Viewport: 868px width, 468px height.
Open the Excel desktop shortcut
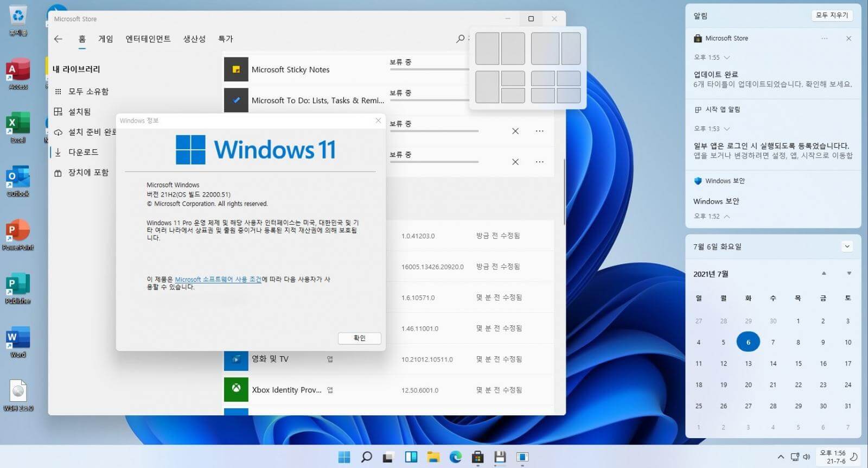point(18,128)
